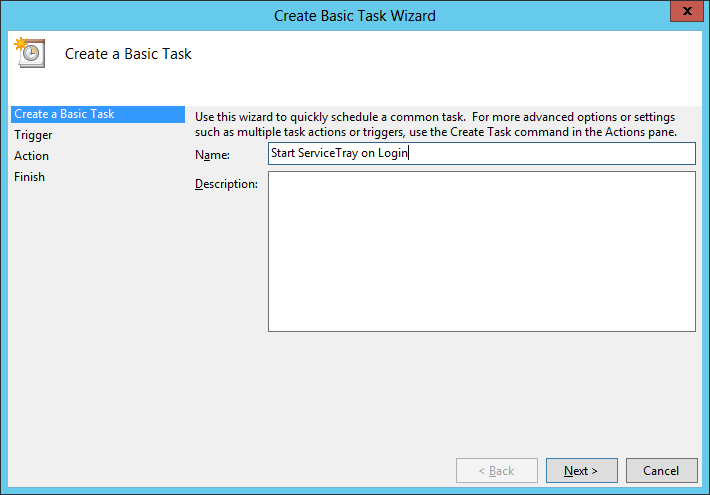Cancel the wizard with the Cancel button

pos(661,470)
